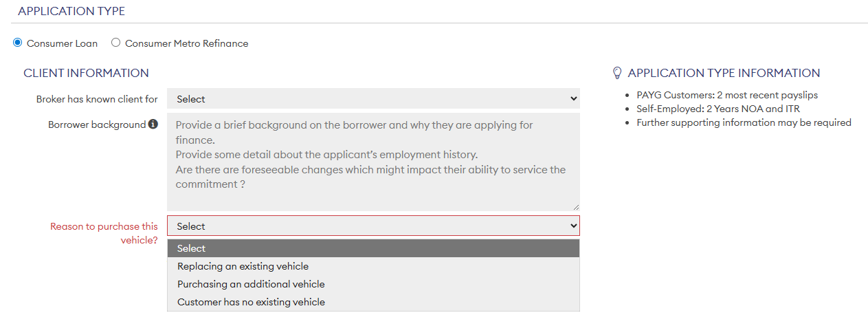Click the Application Type Information heading
This screenshot has height=326, width=868.
724,73
